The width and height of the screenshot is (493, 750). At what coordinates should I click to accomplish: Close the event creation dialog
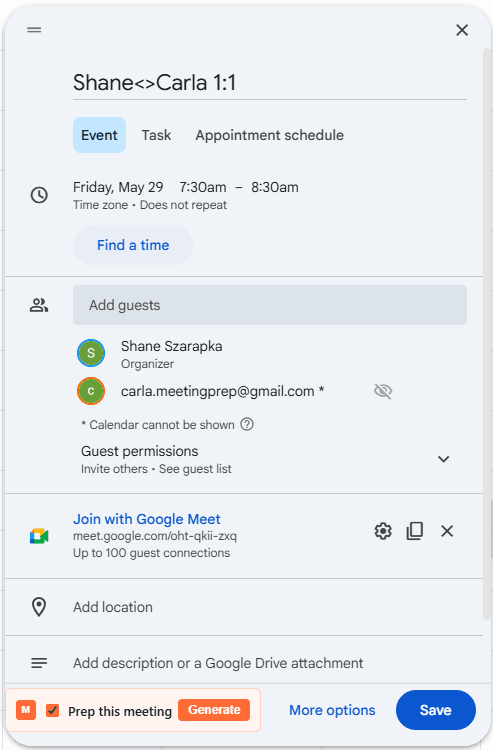pyautogui.click(x=462, y=30)
